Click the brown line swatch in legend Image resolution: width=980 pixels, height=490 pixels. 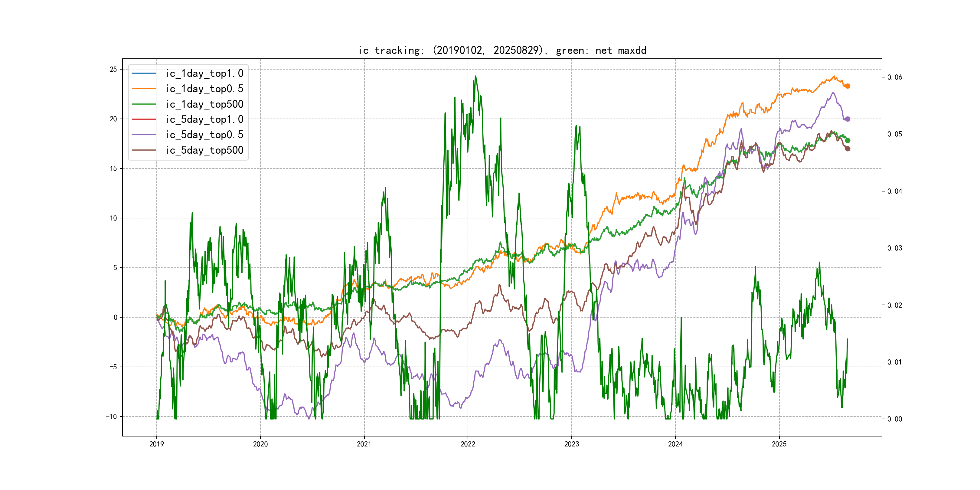(144, 150)
